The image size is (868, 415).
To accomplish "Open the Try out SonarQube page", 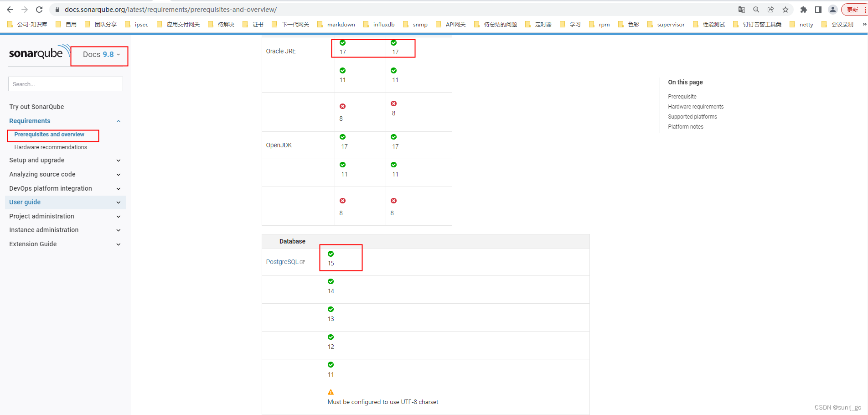I will (36, 107).
